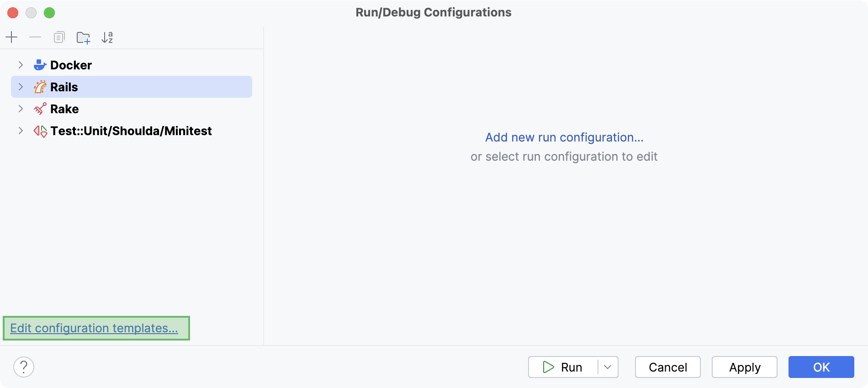
Task: Click the New Folder icon
Action: pyautogui.click(x=83, y=37)
